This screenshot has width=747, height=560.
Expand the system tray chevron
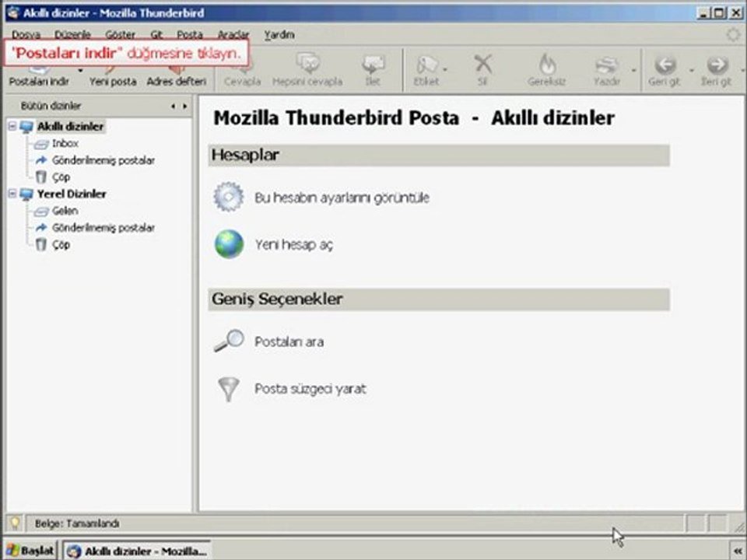pyautogui.click(x=738, y=551)
